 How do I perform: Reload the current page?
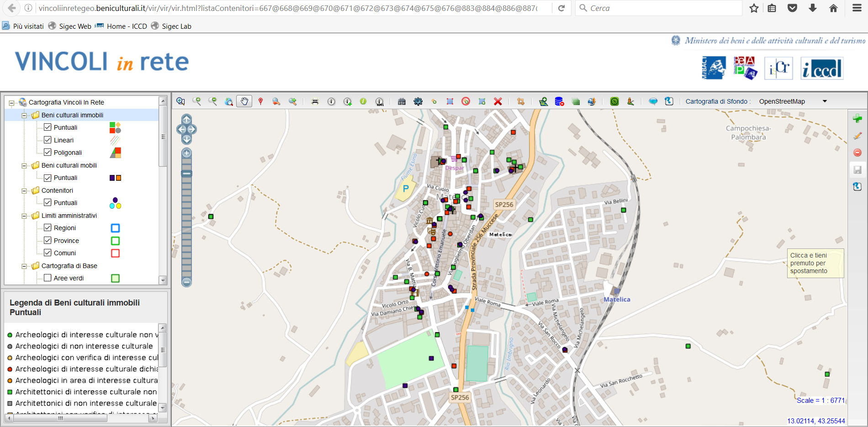click(561, 8)
